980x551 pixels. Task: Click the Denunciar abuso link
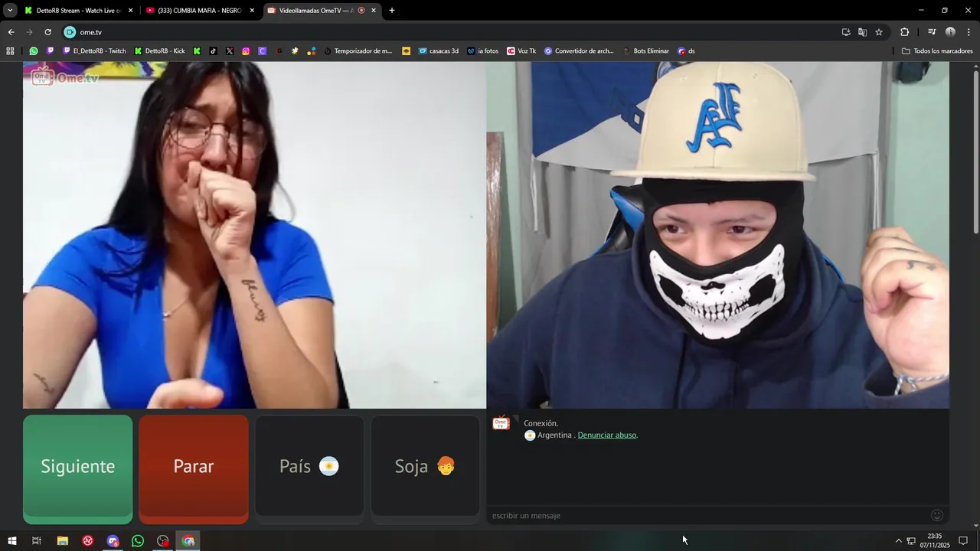[607, 435]
